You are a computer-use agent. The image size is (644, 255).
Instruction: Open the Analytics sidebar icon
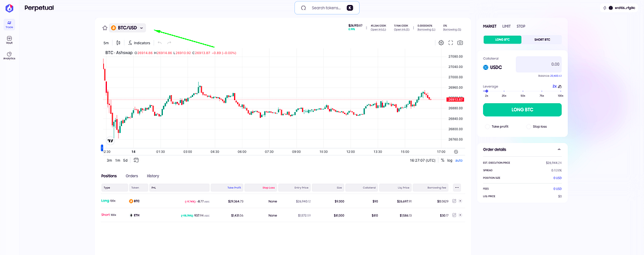(x=9, y=55)
